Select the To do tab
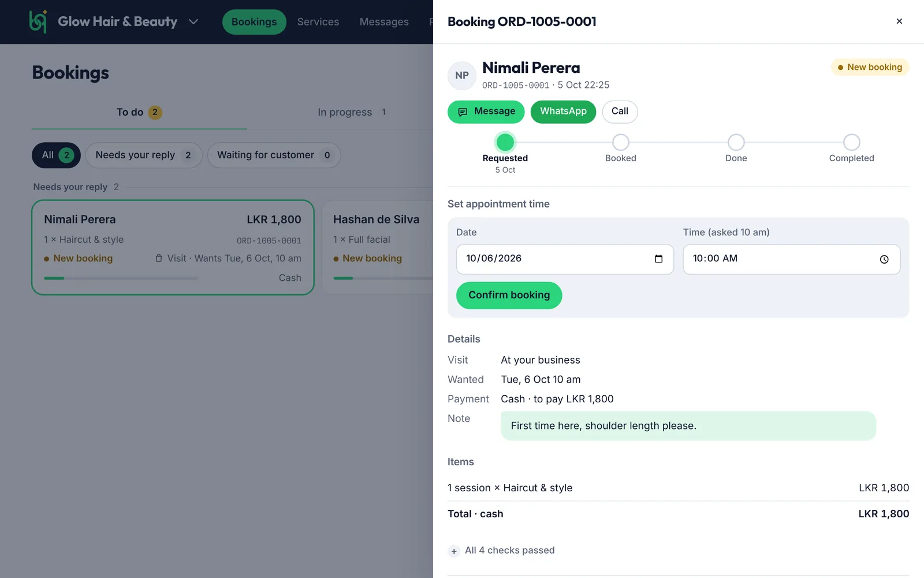The height and width of the screenshot is (578, 924). 139,112
